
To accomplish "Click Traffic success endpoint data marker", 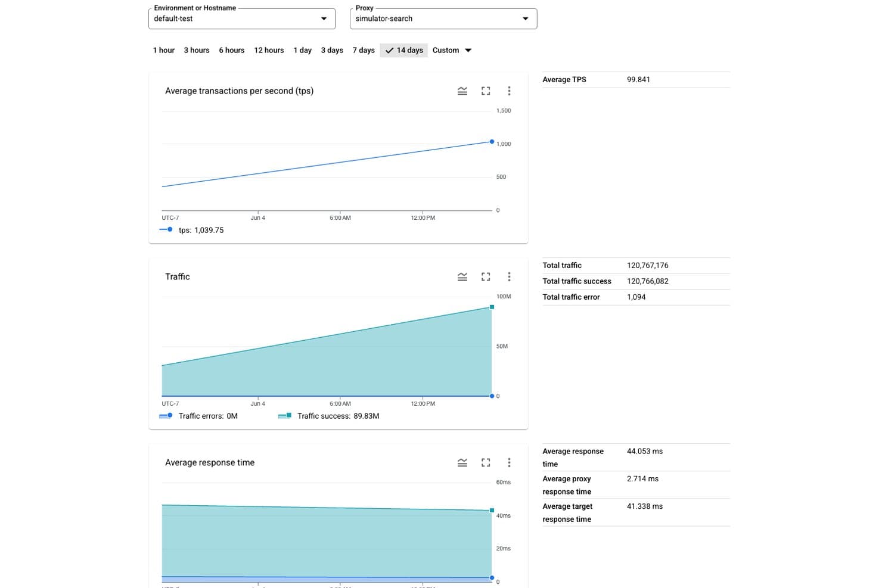I will [492, 307].
